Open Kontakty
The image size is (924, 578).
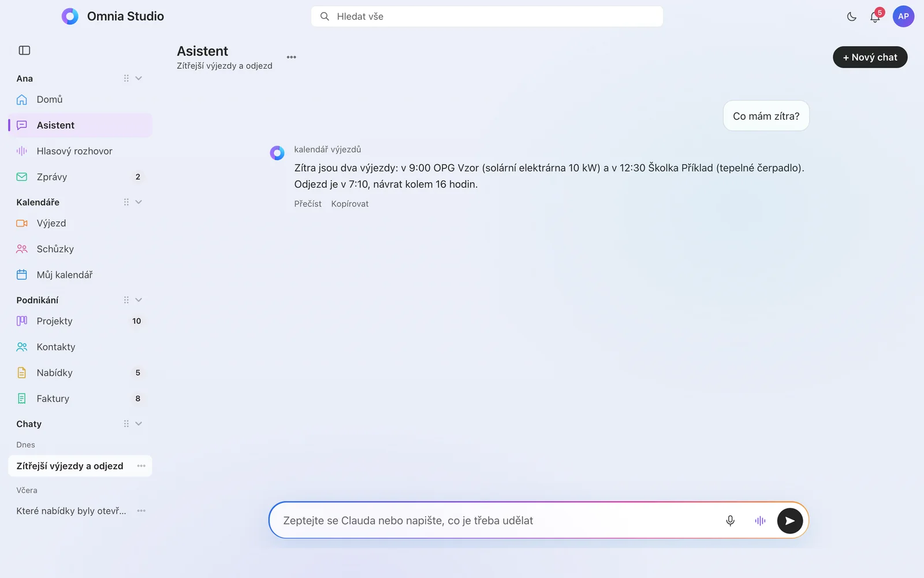(80, 347)
